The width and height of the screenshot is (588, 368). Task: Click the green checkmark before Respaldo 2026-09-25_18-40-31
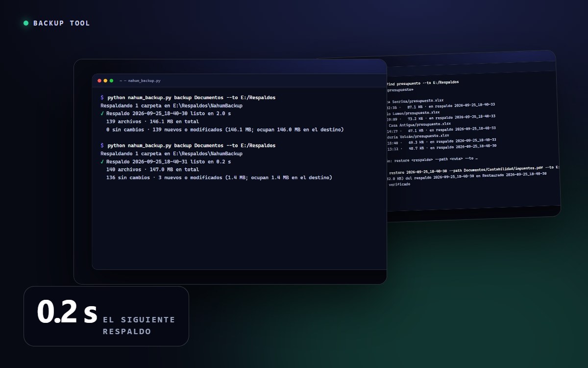102,161
